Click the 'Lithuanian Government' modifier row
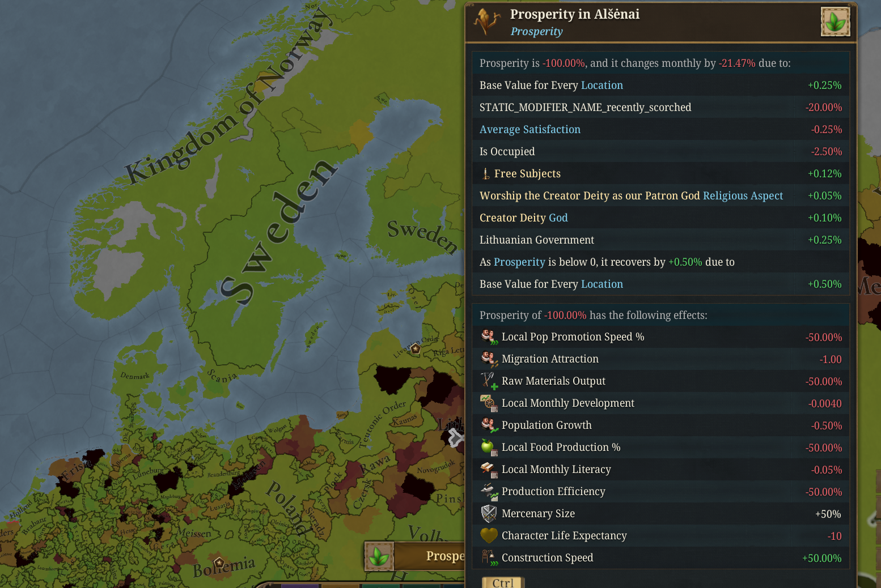Screen dimensions: 881x588 point(660,240)
